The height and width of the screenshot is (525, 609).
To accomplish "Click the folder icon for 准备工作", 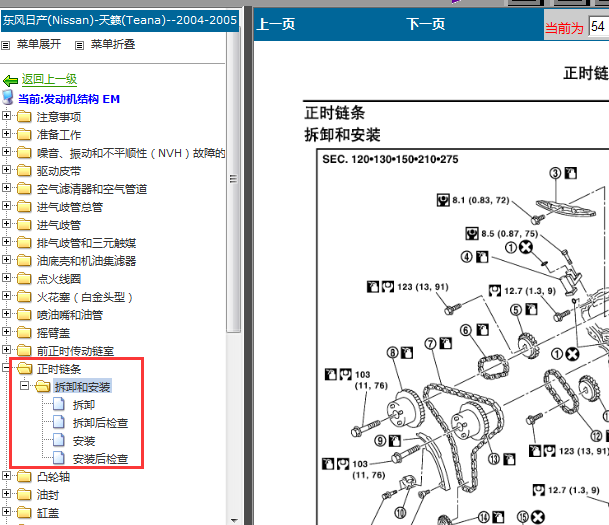I will click(x=24, y=134).
